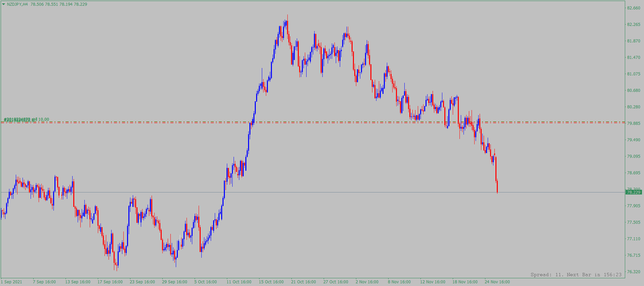Click the current price tag 78.229
Image resolution: width=644 pixels, height=286 pixels.
633,192
